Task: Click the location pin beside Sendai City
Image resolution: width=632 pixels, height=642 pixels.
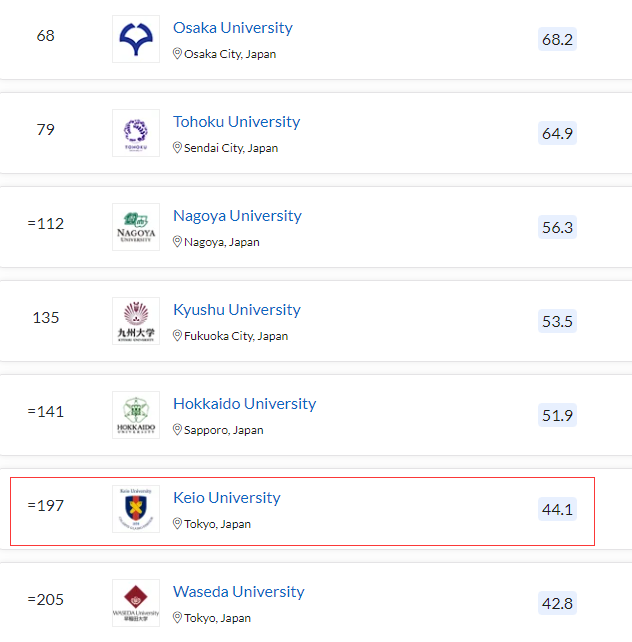Action: 177,147
